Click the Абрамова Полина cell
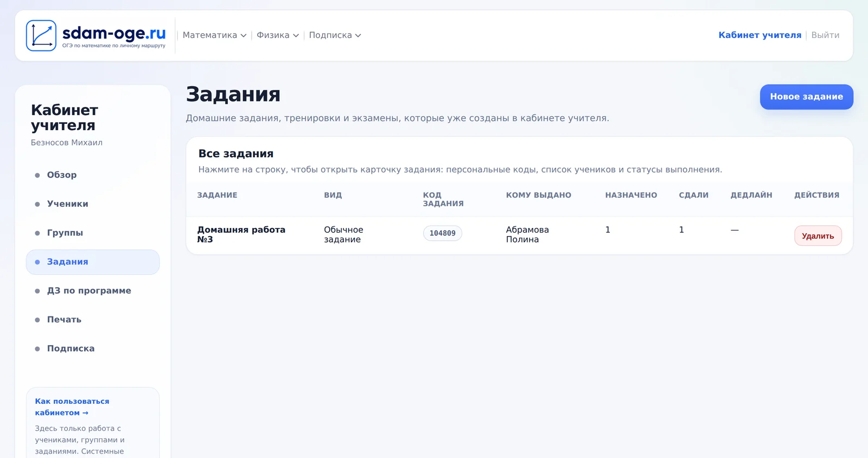This screenshot has height=458, width=868. pos(527,234)
